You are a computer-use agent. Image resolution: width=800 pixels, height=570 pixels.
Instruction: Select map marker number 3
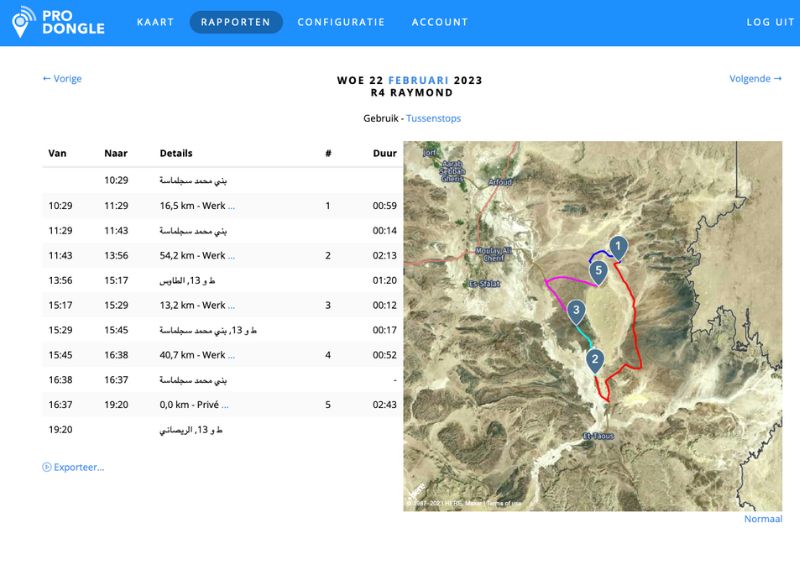[576, 310]
